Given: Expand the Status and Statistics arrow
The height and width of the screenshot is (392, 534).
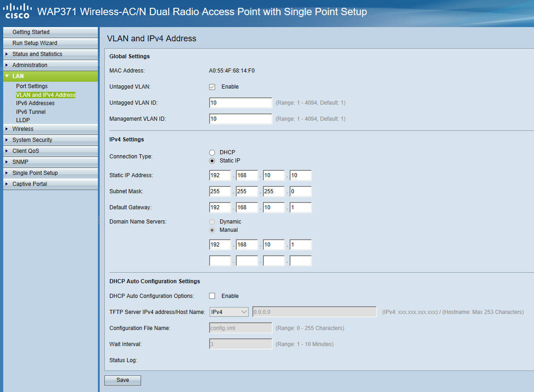Looking at the screenshot, I should (x=6, y=54).
